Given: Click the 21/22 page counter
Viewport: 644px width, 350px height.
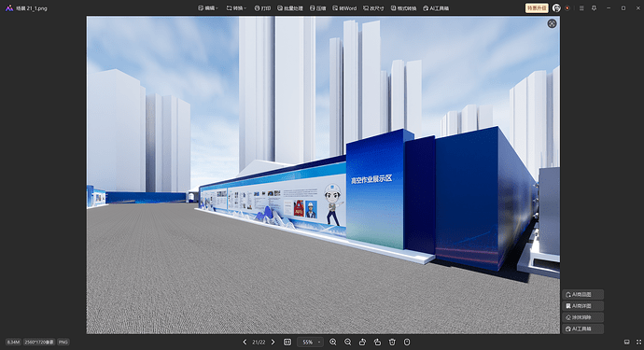Looking at the screenshot, I should click(259, 342).
